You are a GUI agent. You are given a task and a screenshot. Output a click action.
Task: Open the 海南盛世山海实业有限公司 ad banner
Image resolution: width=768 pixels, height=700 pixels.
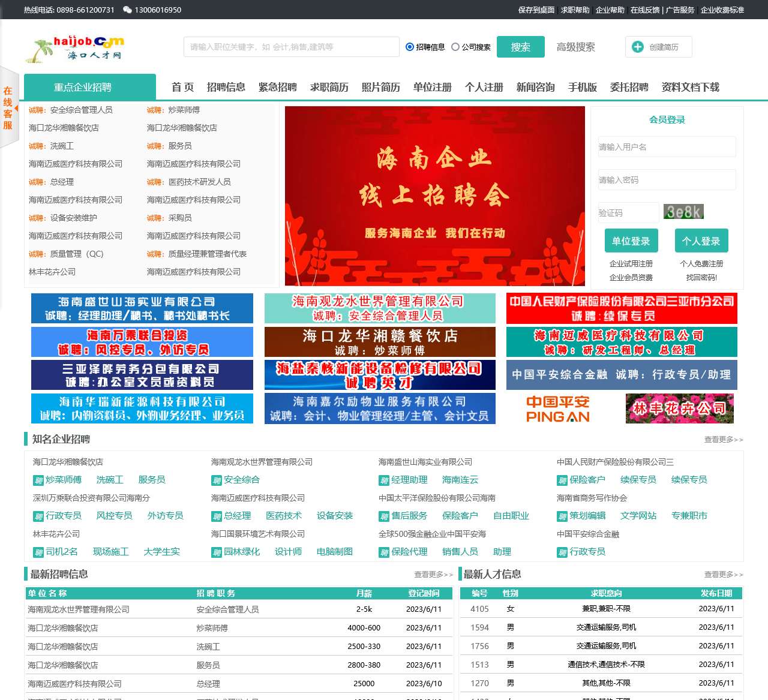142,308
